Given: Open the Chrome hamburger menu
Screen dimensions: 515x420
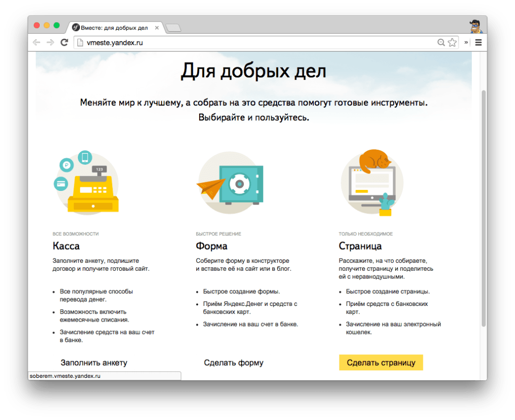Looking at the screenshot, I should (478, 43).
